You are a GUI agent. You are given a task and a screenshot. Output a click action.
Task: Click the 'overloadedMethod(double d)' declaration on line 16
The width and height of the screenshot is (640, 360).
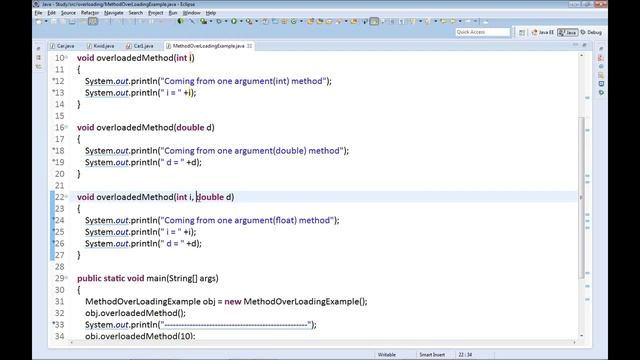tap(155, 127)
